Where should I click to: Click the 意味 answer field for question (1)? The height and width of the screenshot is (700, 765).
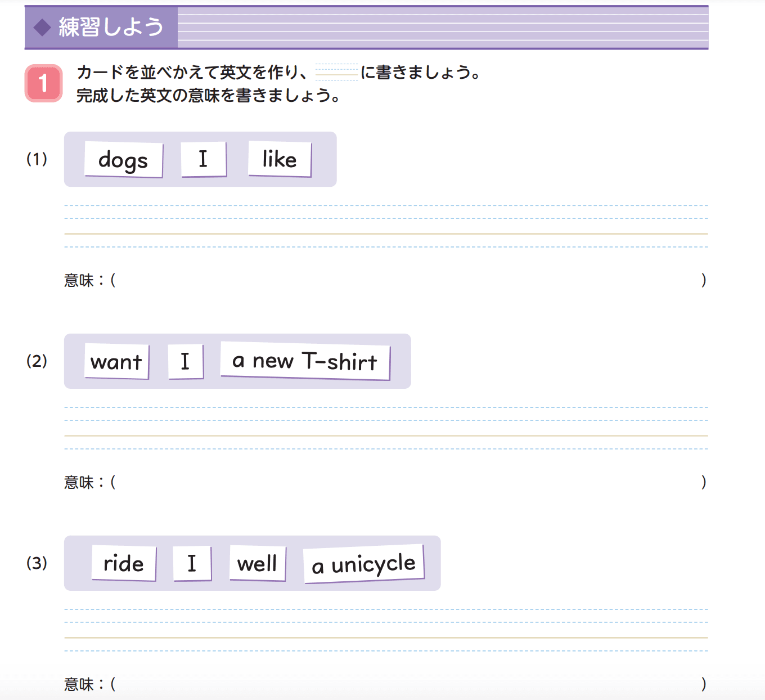click(408, 280)
